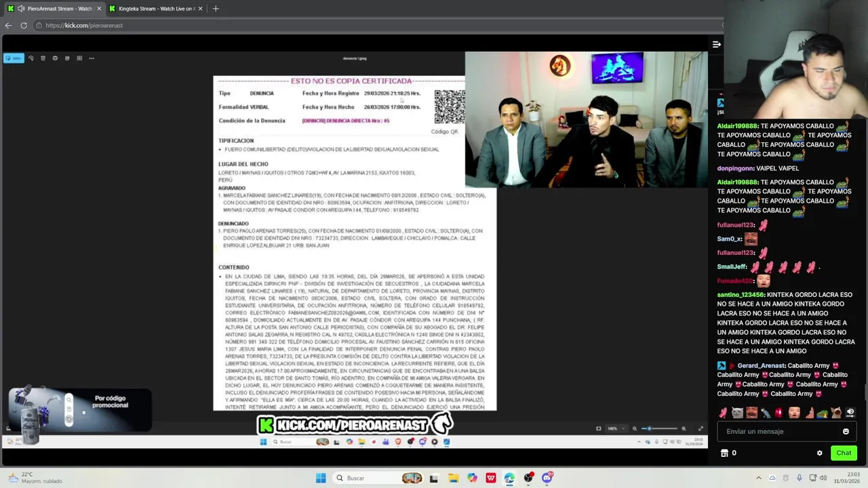Open Microsoft Edge taskbar icon

pos(509,478)
